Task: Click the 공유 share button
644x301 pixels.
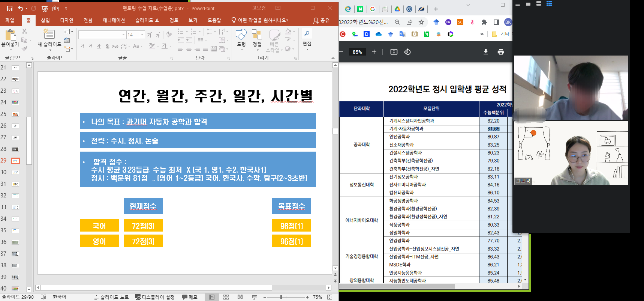Action: pyautogui.click(x=321, y=20)
